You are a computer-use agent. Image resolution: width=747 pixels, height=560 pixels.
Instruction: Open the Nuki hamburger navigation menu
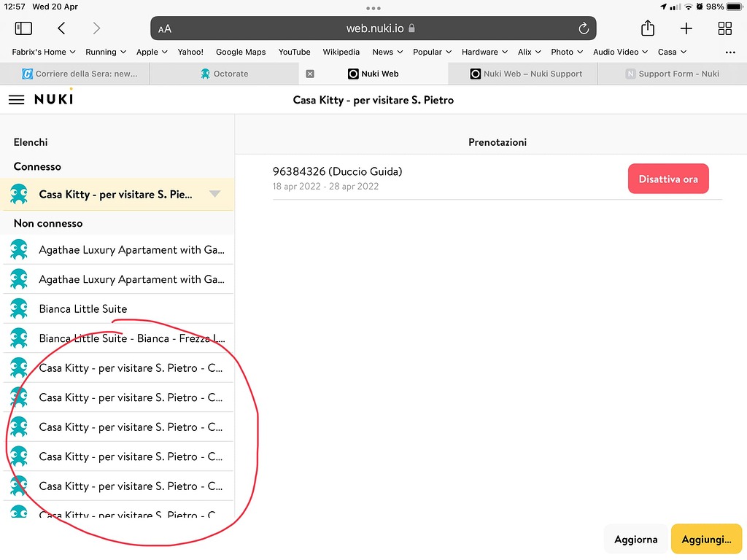pyautogui.click(x=16, y=100)
